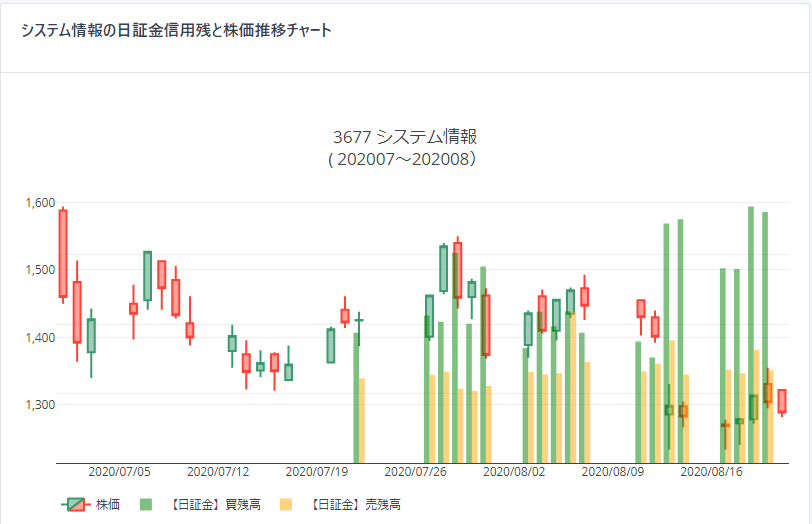
Task: Select the 2020/08/16 x-axis label
Action: pyautogui.click(x=711, y=471)
